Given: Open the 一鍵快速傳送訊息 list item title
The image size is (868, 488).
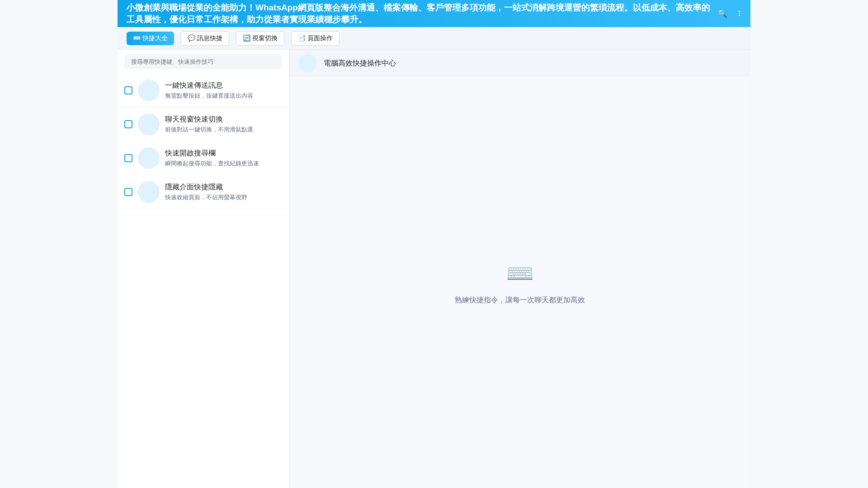Looking at the screenshot, I should point(194,85).
